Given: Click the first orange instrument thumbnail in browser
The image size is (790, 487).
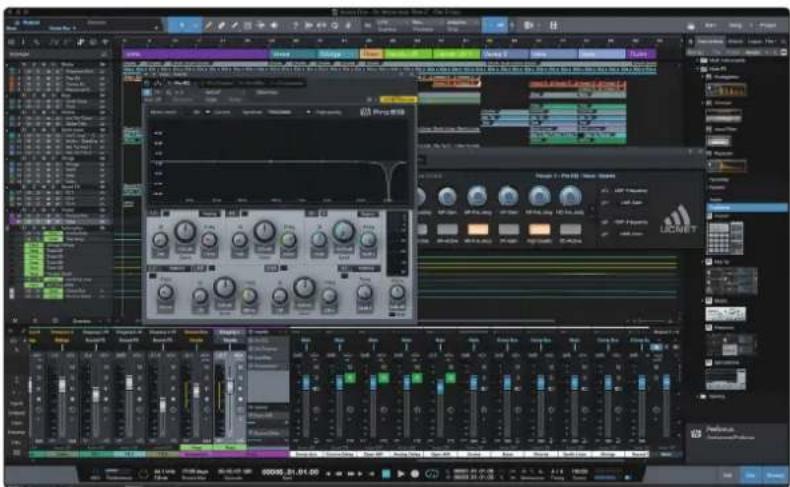Looking at the screenshot, I should [726, 91].
